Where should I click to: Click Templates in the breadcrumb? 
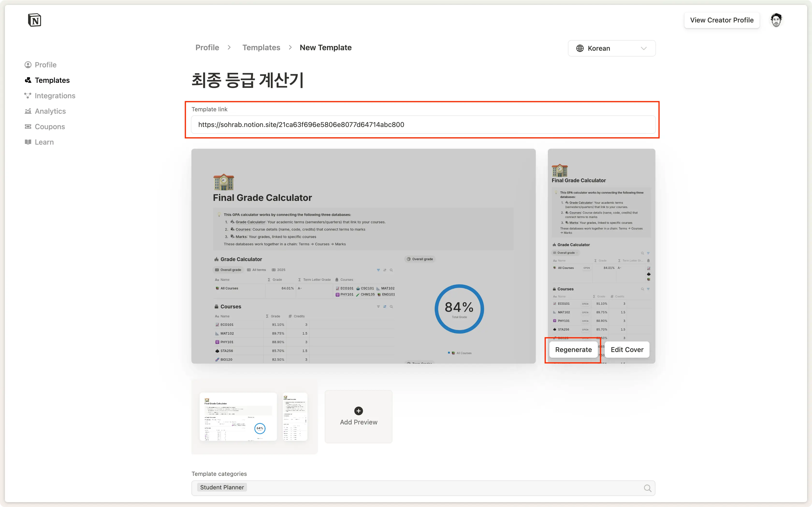tap(261, 48)
